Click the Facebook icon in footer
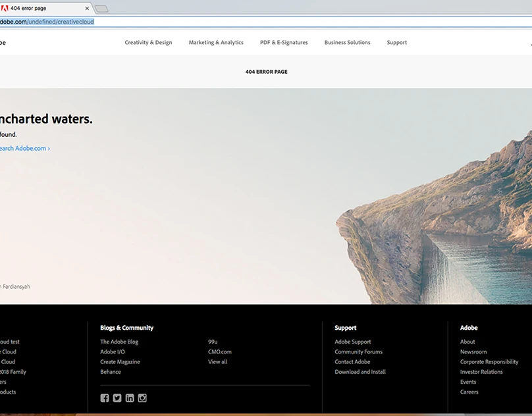 tap(105, 398)
